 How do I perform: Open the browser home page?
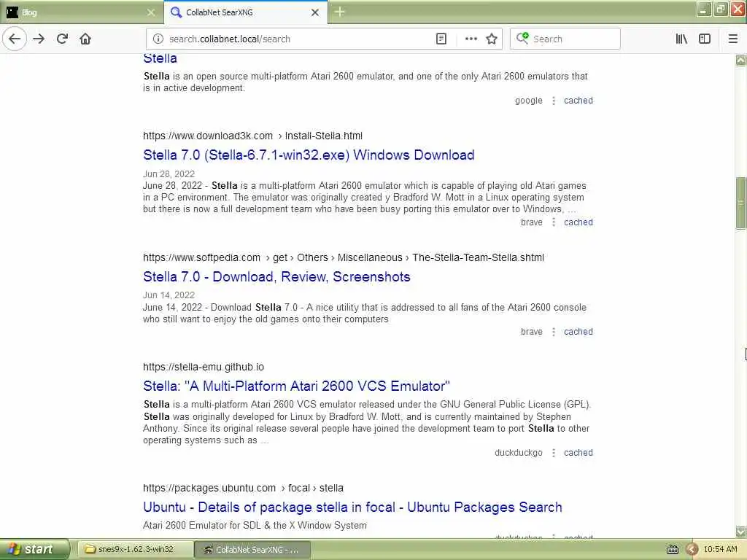click(x=85, y=39)
